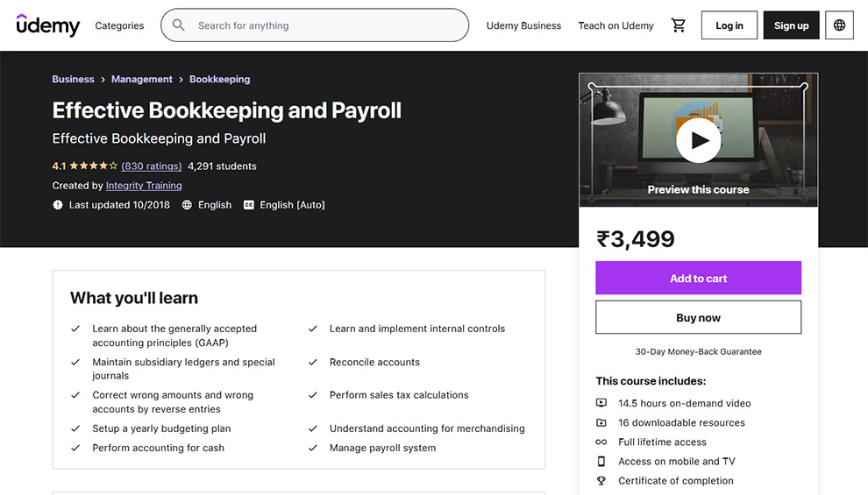The height and width of the screenshot is (495, 868).
Task: Click This course includes heading
Action: (x=651, y=380)
